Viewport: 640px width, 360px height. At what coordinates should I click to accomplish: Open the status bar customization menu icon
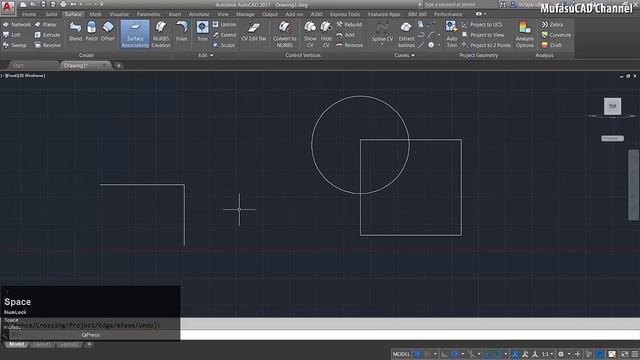pyautogui.click(x=635, y=354)
